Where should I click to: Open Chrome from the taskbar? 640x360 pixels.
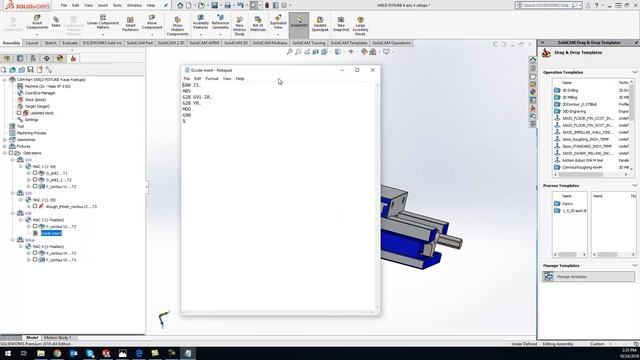[x=57, y=353]
